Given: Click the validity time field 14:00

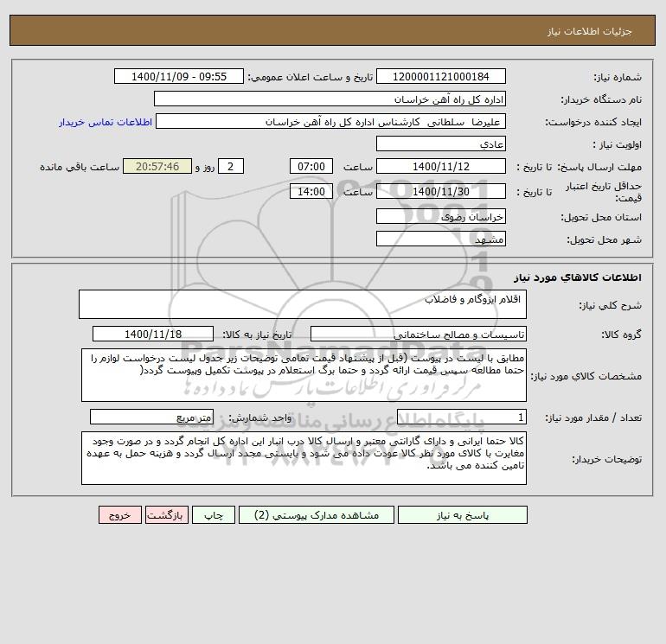Looking at the screenshot, I should click(311, 191).
